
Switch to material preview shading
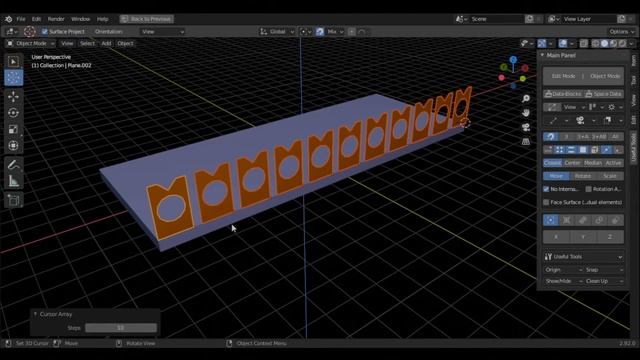click(613, 43)
